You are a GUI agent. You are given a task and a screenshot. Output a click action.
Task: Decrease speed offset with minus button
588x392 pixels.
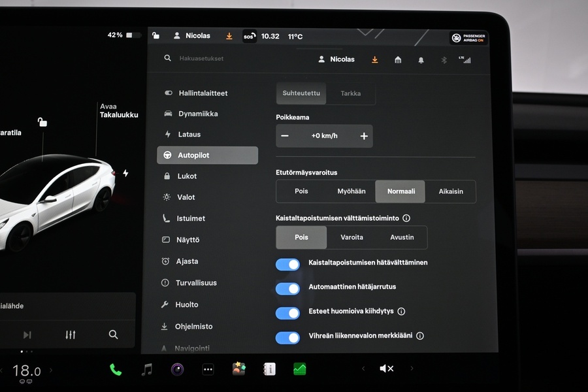click(x=285, y=136)
